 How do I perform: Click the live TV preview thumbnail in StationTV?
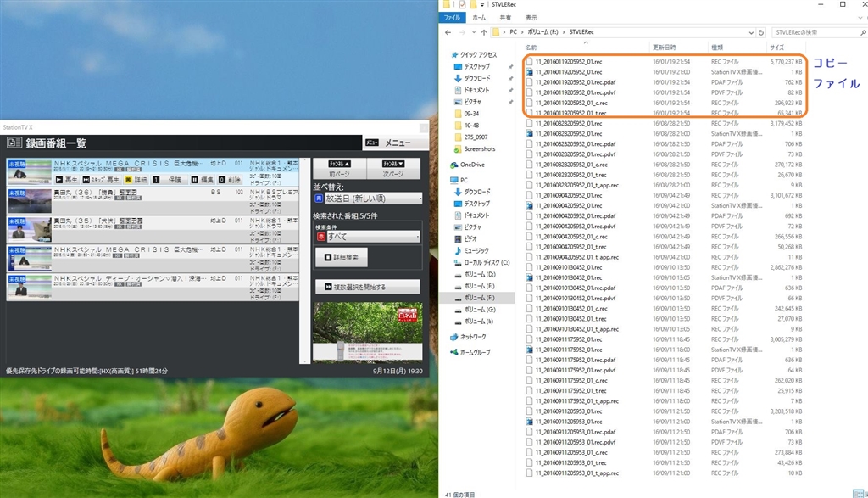tap(368, 331)
